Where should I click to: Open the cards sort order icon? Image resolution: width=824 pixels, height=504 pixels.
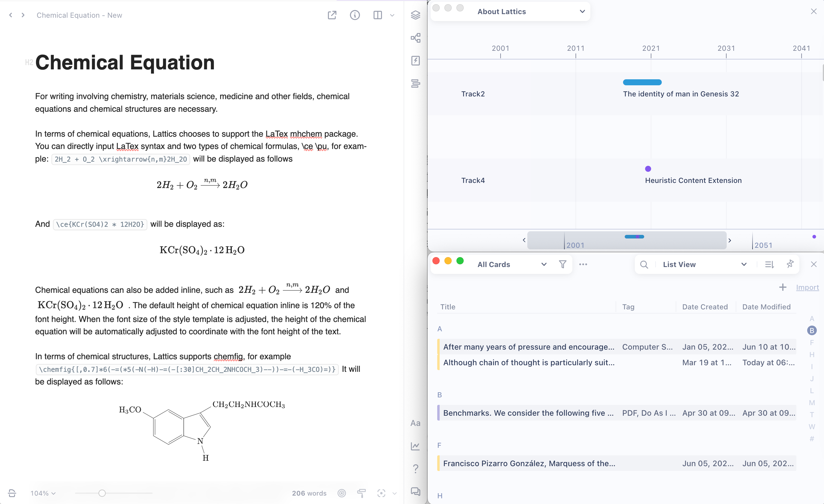[769, 265]
